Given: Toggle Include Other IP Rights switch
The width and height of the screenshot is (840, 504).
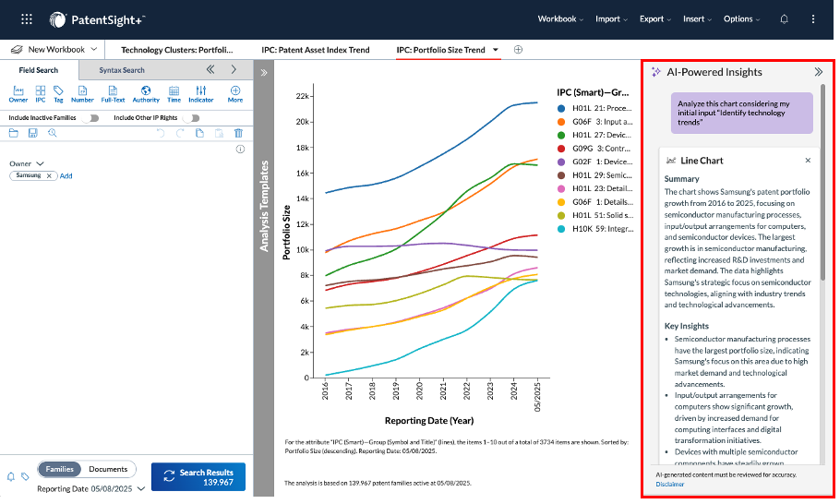Looking at the screenshot, I should (x=192, y=118).
